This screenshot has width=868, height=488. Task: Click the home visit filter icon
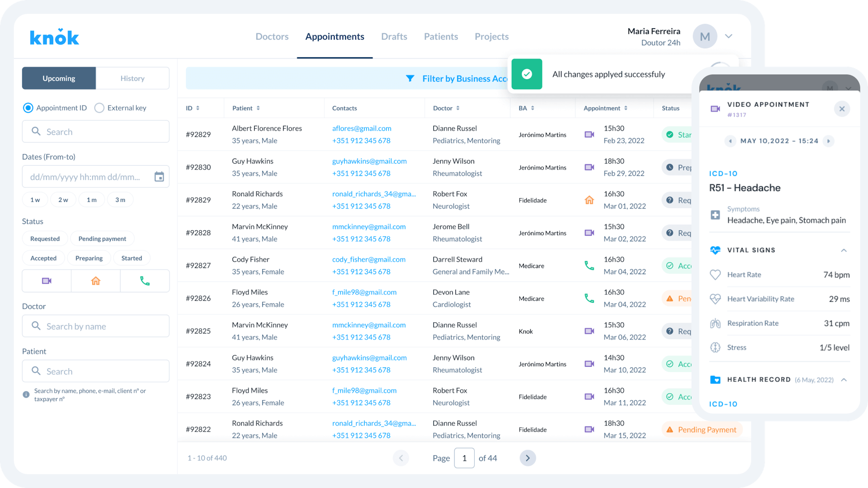coord(96,281)
